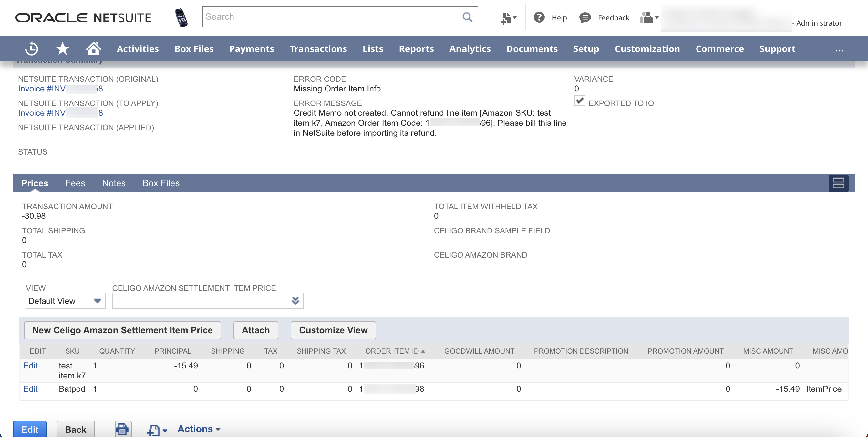Toggle subtab layout view icon
This screenshot has width=868, height=437.
pos(838,183)
